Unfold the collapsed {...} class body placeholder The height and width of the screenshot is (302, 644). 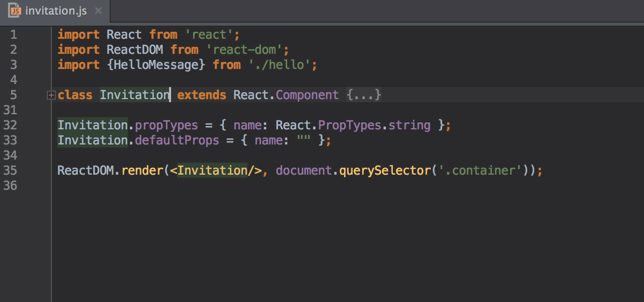coord(364,95)
